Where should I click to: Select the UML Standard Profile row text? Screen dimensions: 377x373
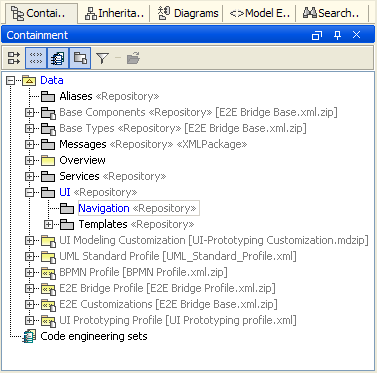[178, 256]
